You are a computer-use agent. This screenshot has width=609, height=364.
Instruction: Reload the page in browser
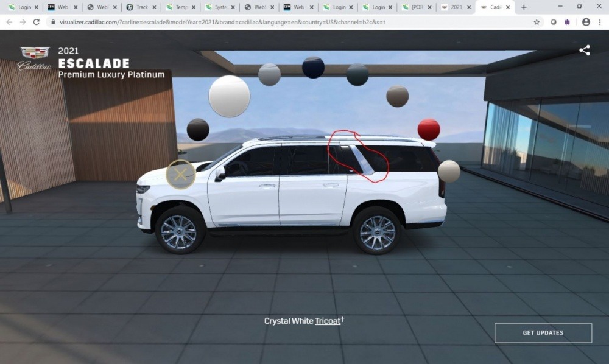pos(37,22)
